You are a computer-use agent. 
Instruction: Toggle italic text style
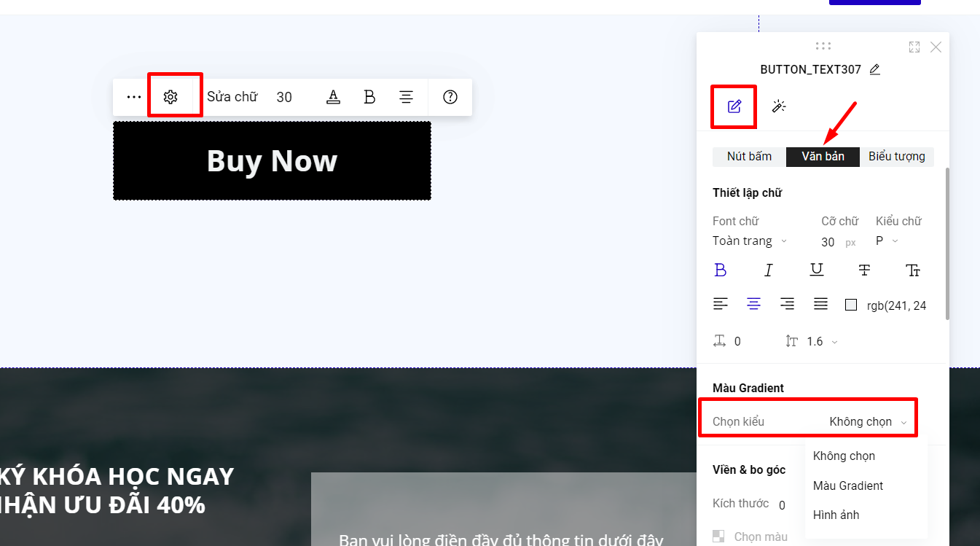768,270
